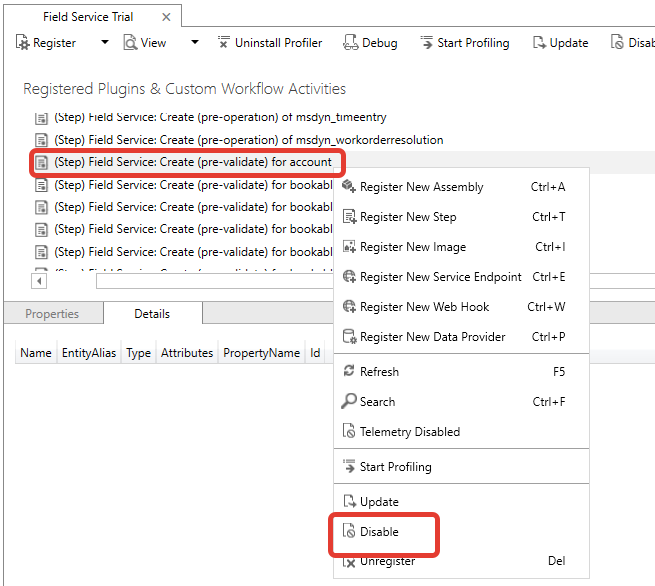The height and width of the screenshot is (586, 655).
Task: Click Search in the context menu
Action: [461, 402]
